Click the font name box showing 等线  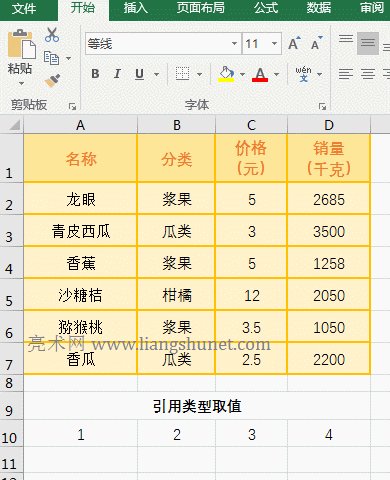163,43
